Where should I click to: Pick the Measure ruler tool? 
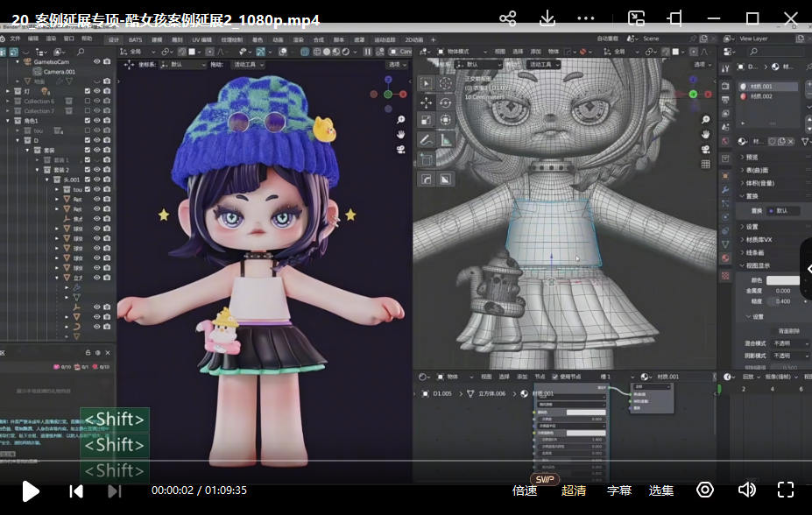pos(445,139)
